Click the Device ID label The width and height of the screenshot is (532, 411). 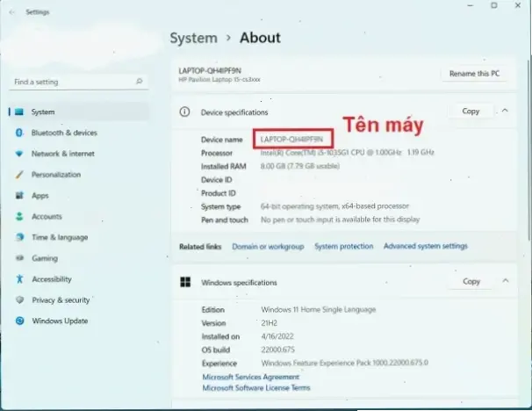tap(217, 179)
